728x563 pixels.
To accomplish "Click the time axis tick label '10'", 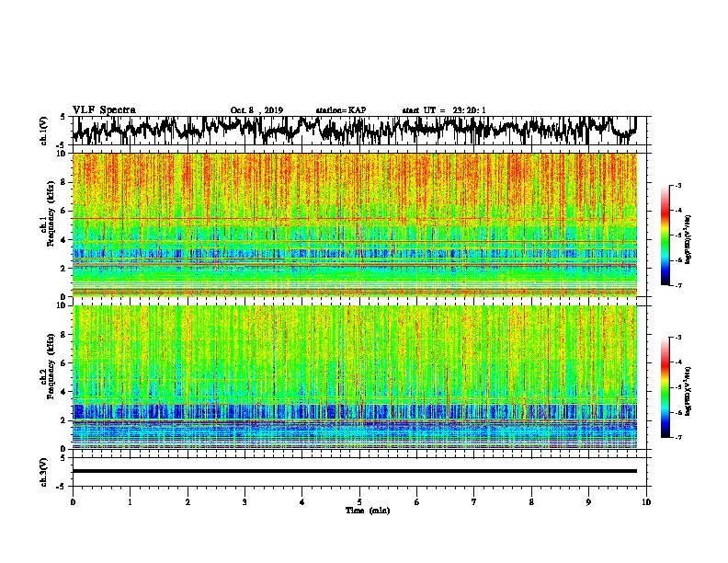I will [x=646, y=502].
